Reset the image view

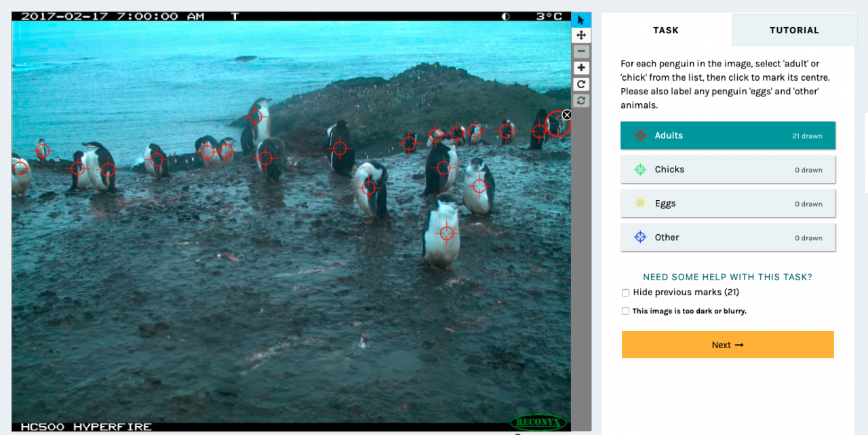pos(581,100)
